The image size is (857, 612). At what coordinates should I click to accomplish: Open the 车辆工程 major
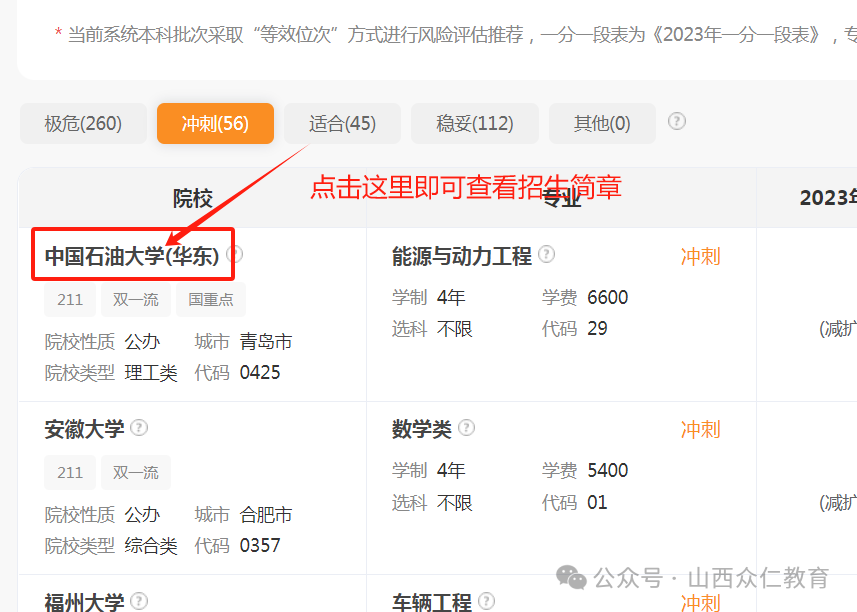pyautogui.click(x=431, y=602)
